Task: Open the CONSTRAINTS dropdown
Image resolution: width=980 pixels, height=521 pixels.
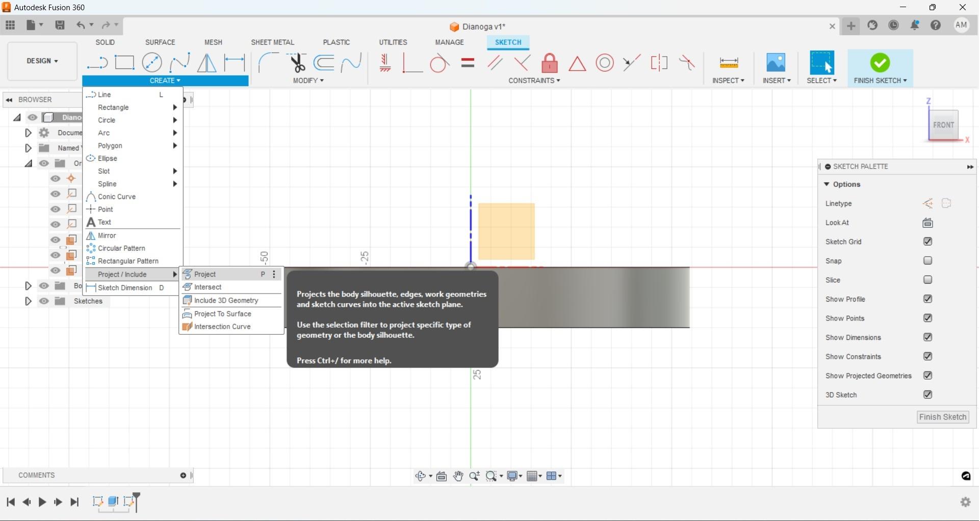Action: (x=534, y=81)
